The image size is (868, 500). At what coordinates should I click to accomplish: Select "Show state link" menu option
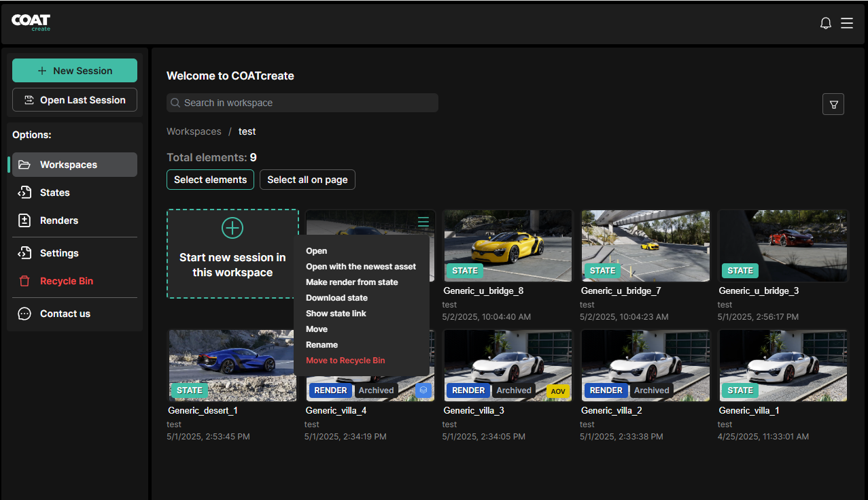(x=336, y=314)
